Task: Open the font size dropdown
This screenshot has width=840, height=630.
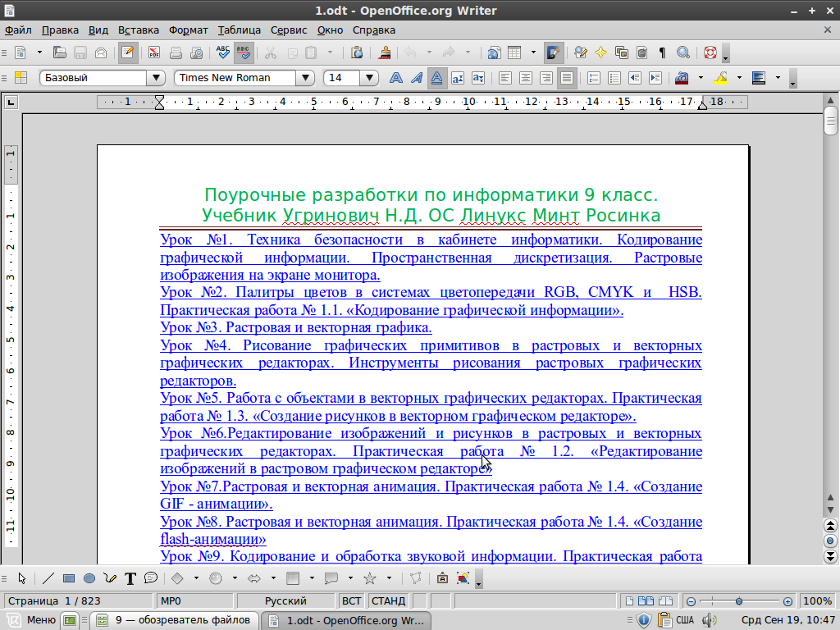Action: point(369,78)
